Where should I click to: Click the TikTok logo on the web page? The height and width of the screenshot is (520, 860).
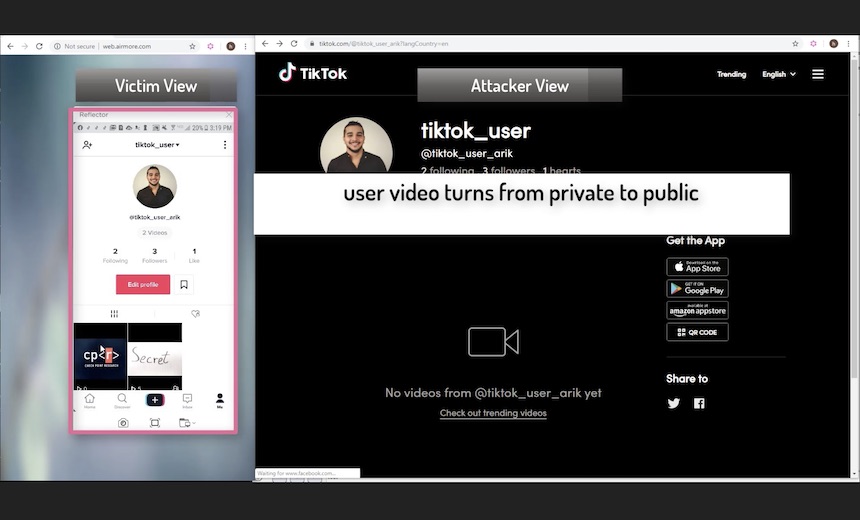(x=313, y=72)
